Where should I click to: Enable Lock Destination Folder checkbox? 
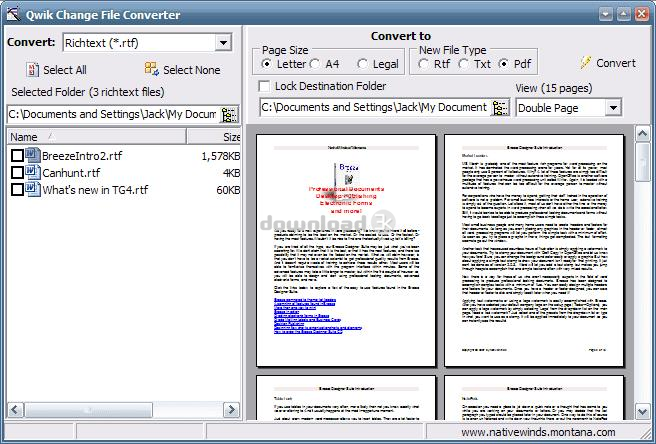265,87
